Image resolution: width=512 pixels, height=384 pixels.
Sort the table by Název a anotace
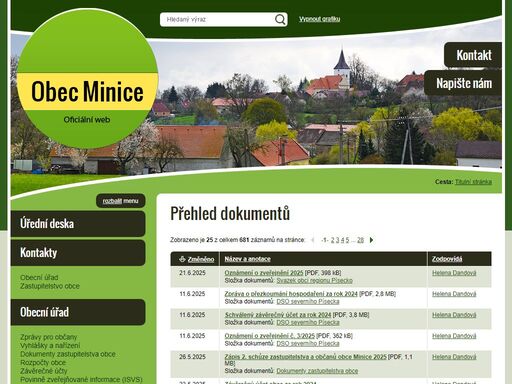pyautogui.click(x=247, y=259)
